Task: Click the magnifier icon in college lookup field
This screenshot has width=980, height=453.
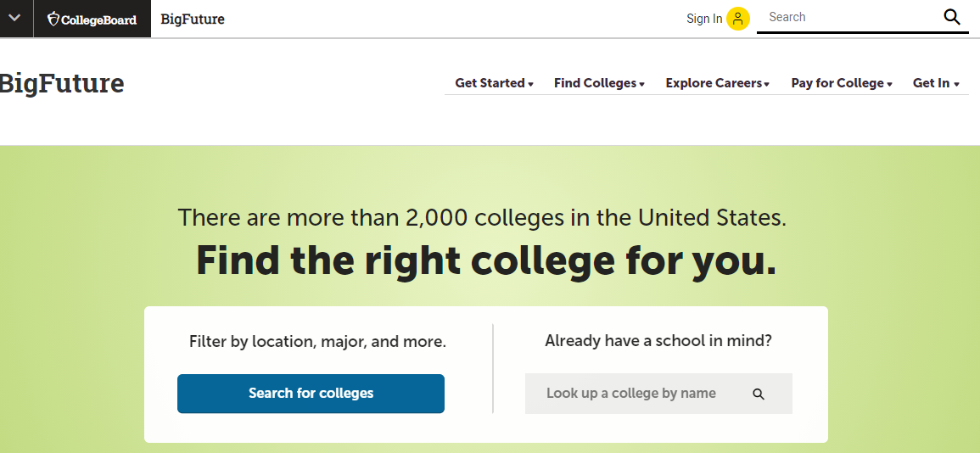Action: tap(759, 394)
